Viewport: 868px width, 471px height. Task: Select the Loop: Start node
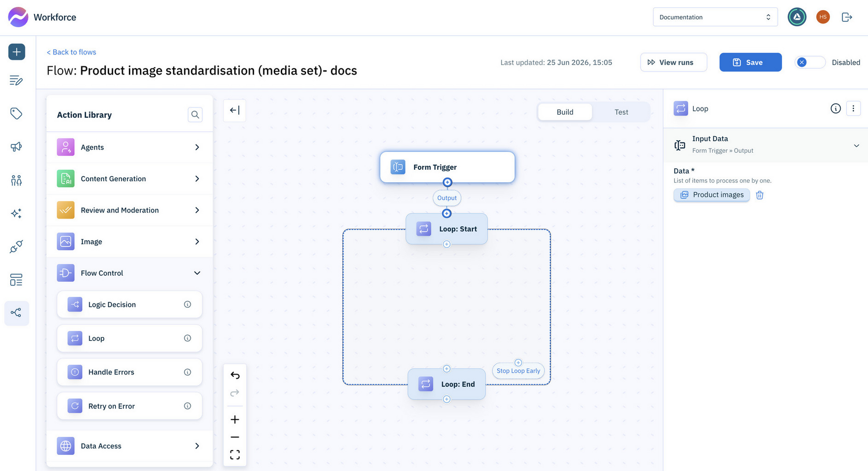[446, 229]
